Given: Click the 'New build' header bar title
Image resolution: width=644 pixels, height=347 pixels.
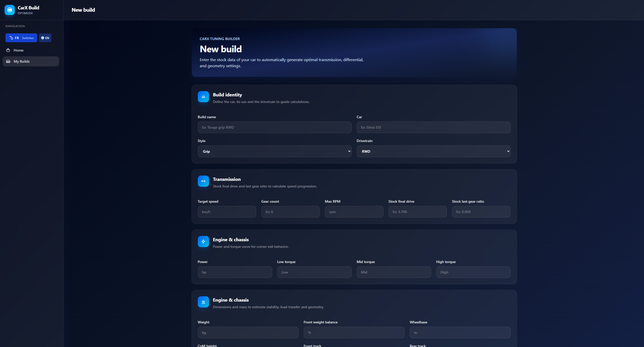Looking at the screenshot, I should pyautogui.click(x=83, y=10).
